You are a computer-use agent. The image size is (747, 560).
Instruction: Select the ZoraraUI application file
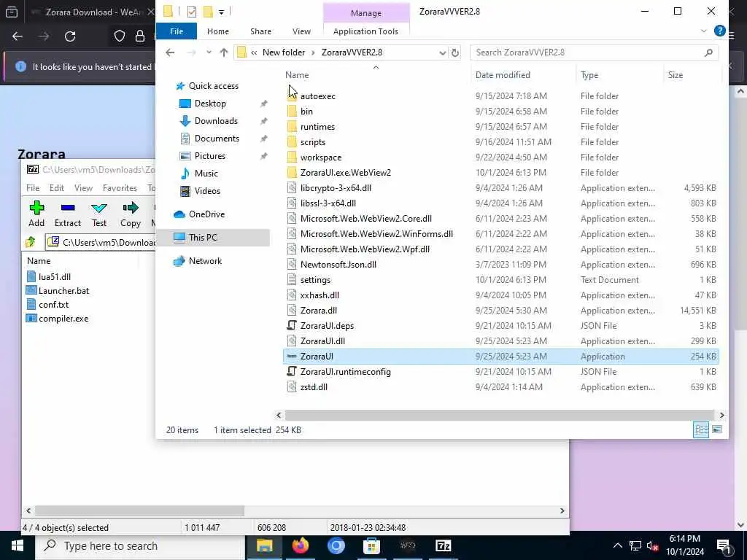pos(500,356)
